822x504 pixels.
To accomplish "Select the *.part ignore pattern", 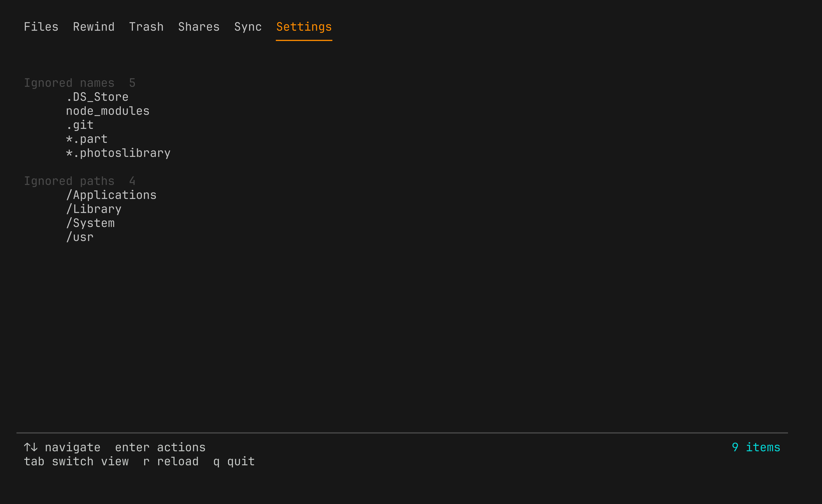I will [87, 139].
